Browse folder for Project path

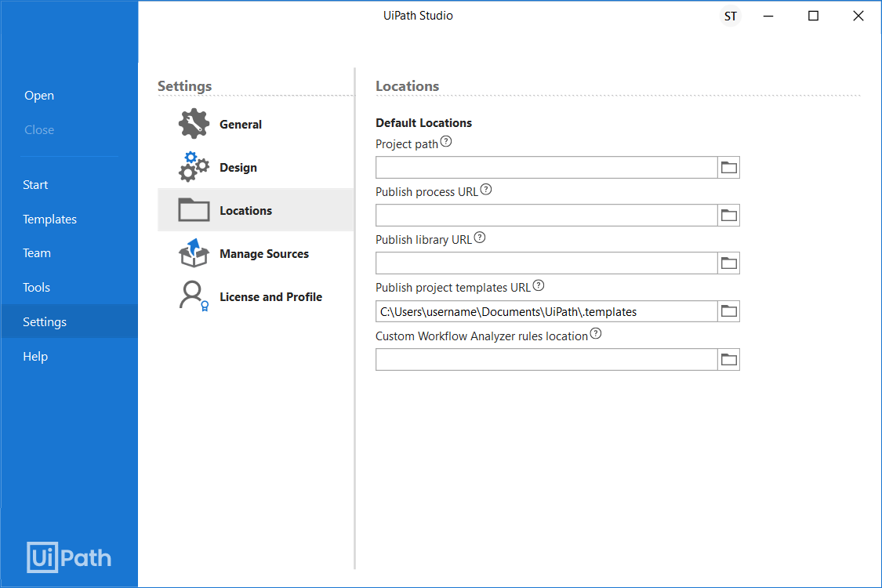point(729,168)
